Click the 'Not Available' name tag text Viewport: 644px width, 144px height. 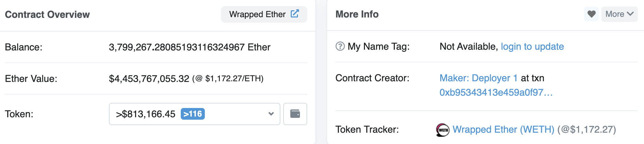tap(468, 47)
